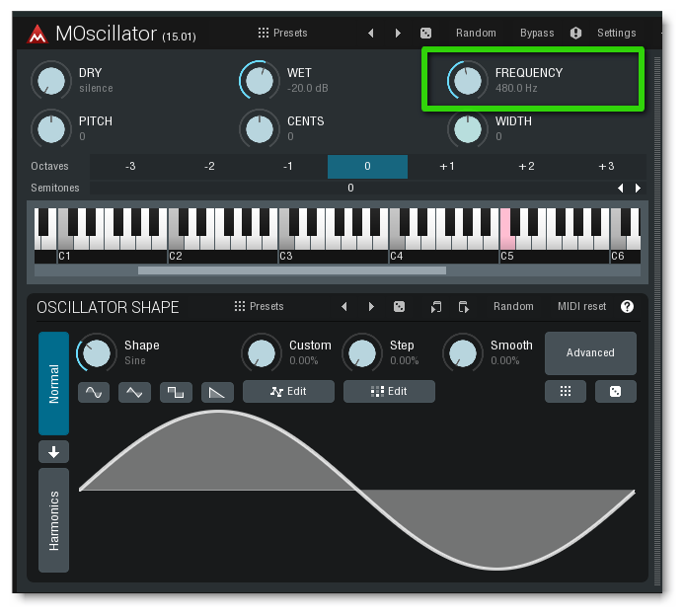The height and width of the screenshot is (616, 685).
Task: Click the C3 piano key
Action: [285, 243]
